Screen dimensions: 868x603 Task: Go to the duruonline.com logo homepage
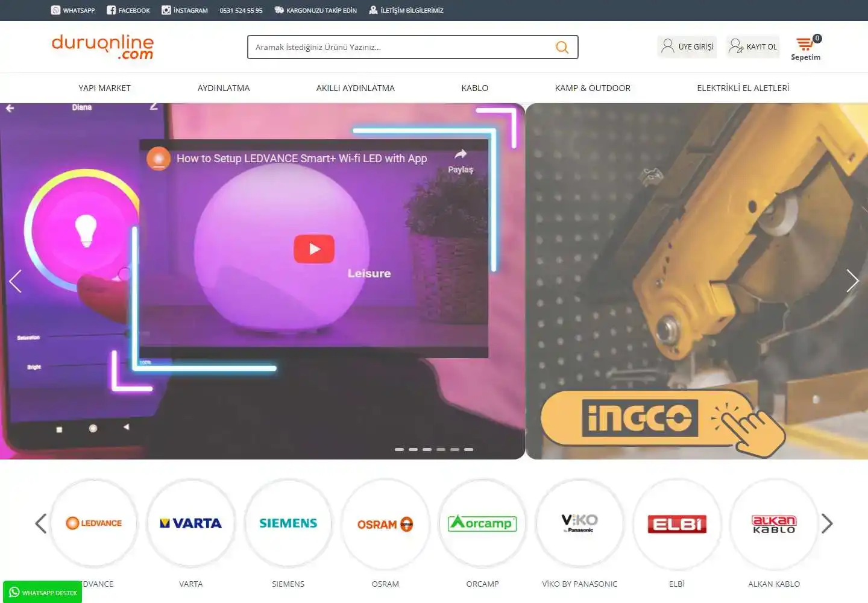click(102, 46)
